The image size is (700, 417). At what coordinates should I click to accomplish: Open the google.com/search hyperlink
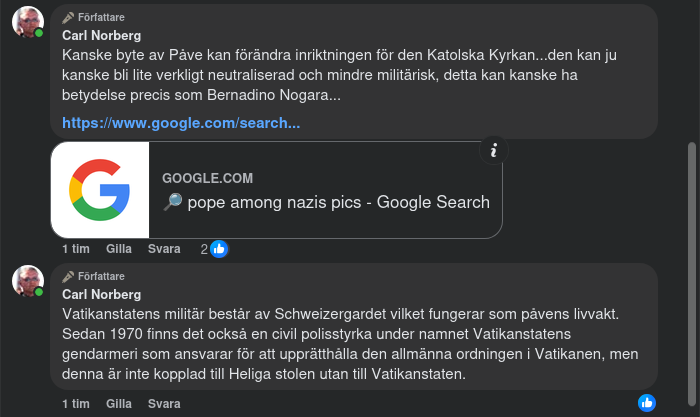(x=181, y=123)
